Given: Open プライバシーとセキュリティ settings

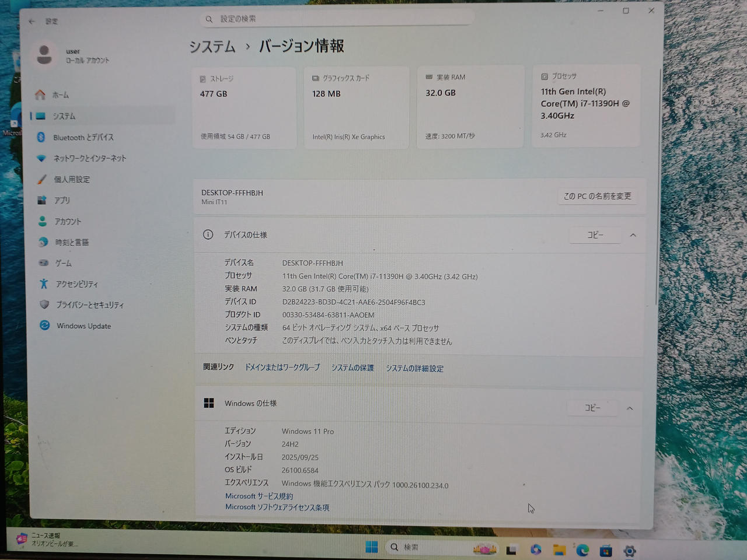Looking at the screenshot, I should (x=89, y=304).
